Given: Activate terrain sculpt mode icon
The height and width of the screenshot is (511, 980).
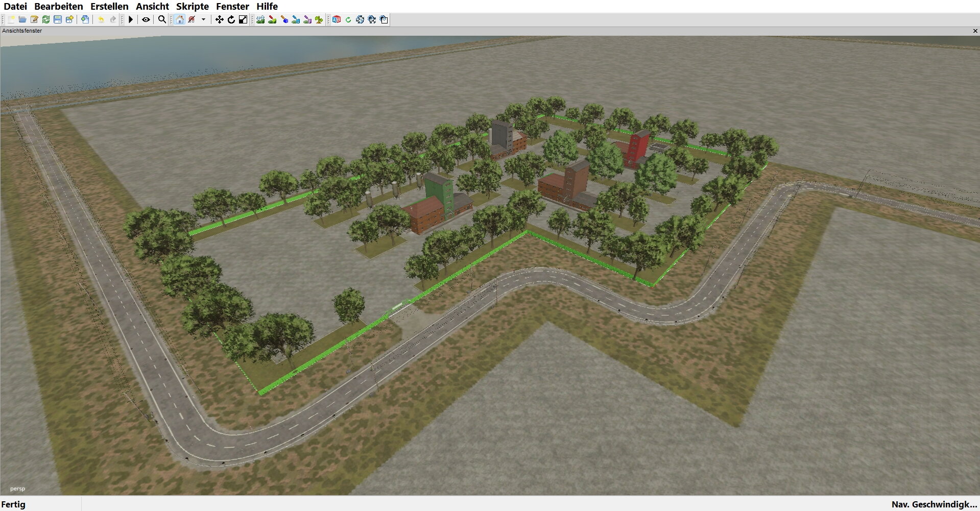Looking at the screenshot, I should (260, 19).
